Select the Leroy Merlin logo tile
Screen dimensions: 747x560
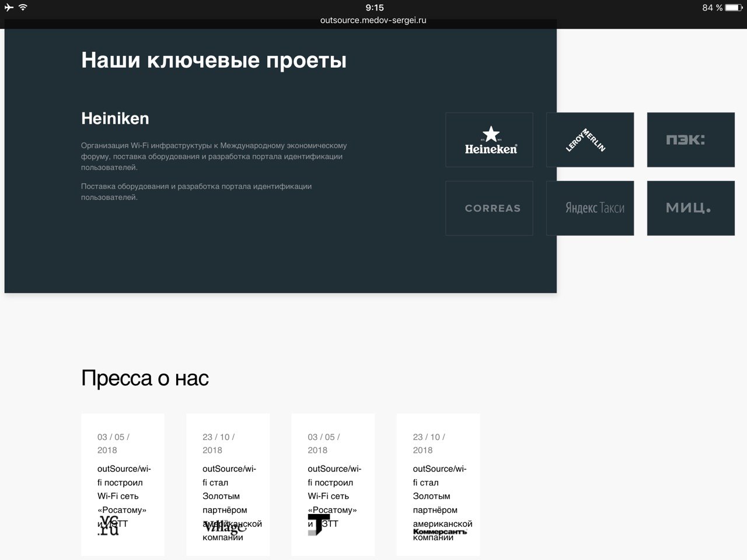(590, 140)
